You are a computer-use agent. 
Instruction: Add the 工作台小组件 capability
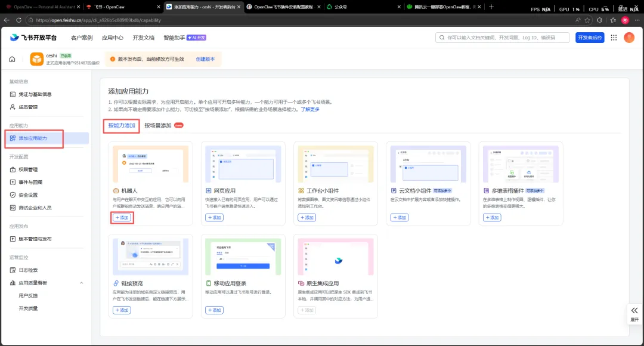pos(307,217)
